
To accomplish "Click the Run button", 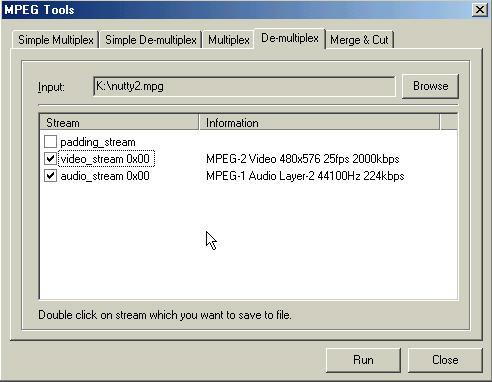I will pos(363,360).
